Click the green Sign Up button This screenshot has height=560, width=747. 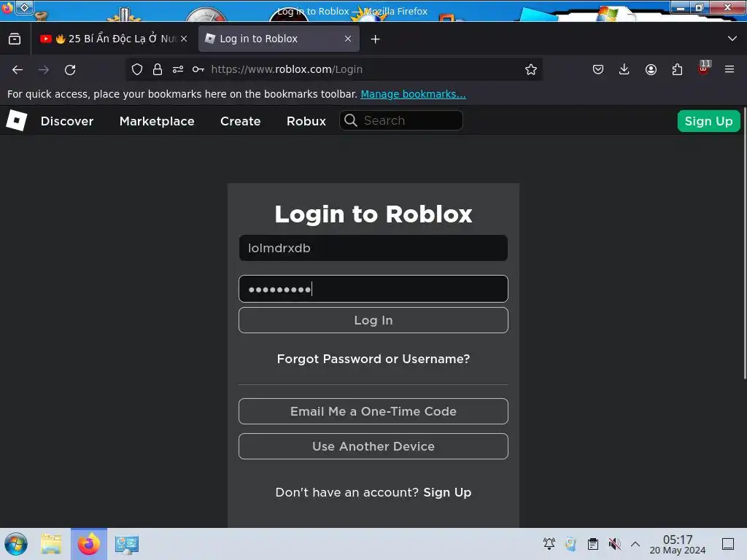click(708, 121)
